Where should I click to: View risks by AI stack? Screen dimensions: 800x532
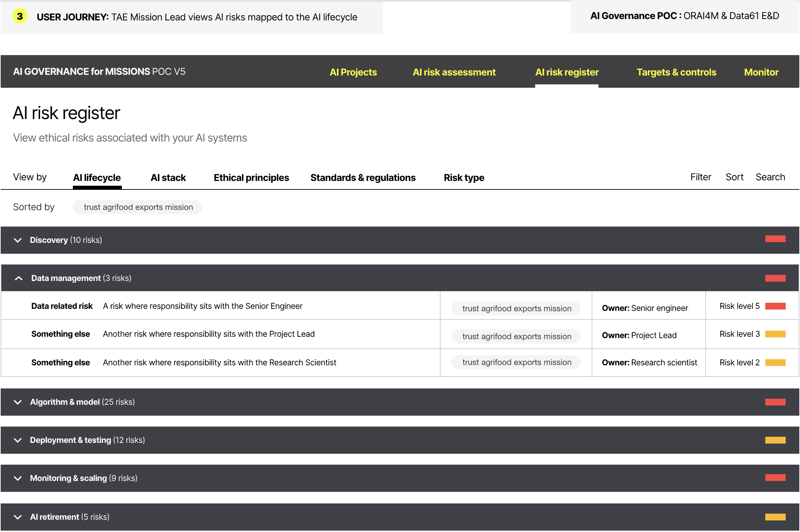[x=168, y=178]
